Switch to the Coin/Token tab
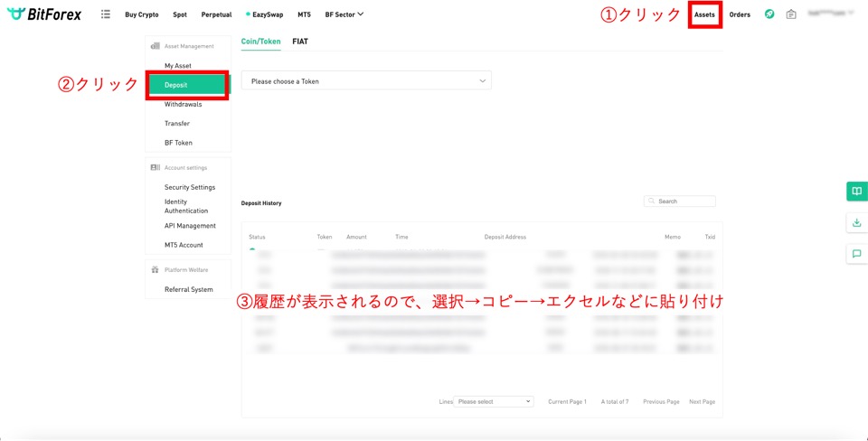 pos(260,42)
